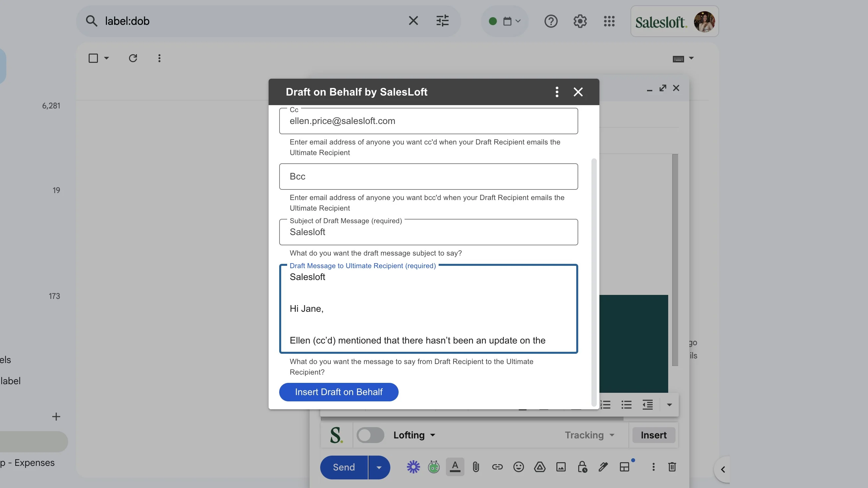Click the Gmail search magnifier icon

91,21
